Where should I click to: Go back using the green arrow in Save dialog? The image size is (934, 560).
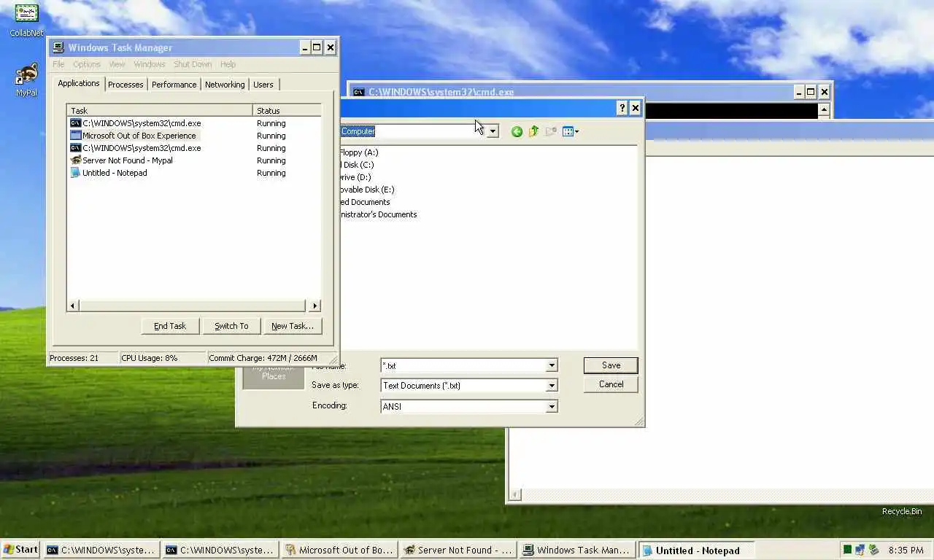pyautogui.click(x=517, y=131)
